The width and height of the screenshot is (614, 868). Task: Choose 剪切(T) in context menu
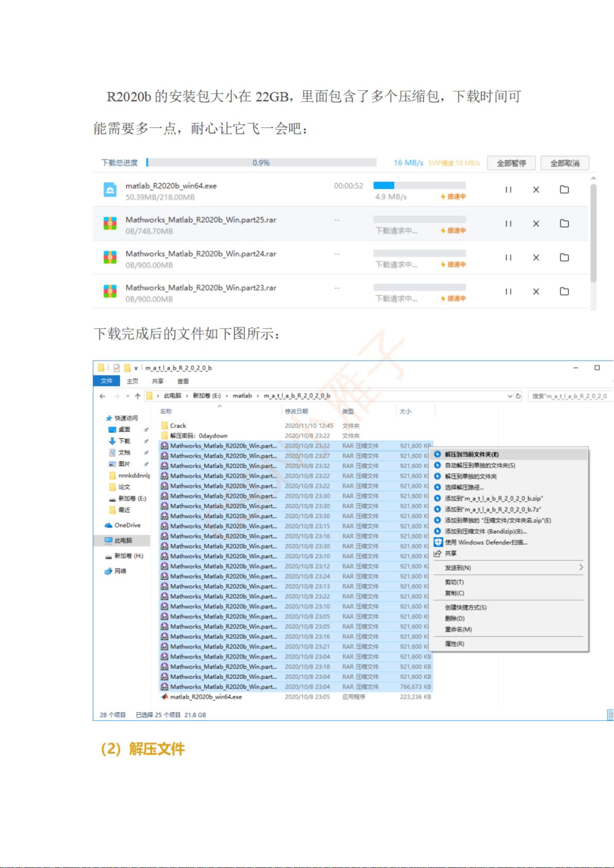(509, 582)
